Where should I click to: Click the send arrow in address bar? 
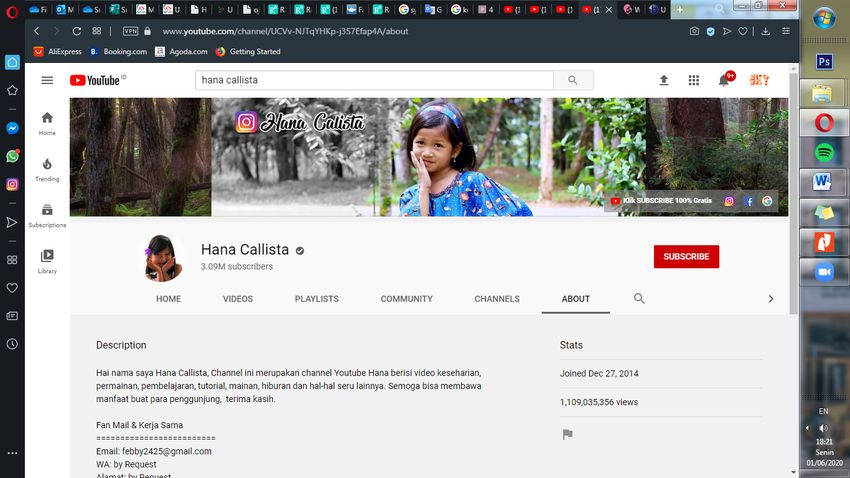click(x=727, y=31)
